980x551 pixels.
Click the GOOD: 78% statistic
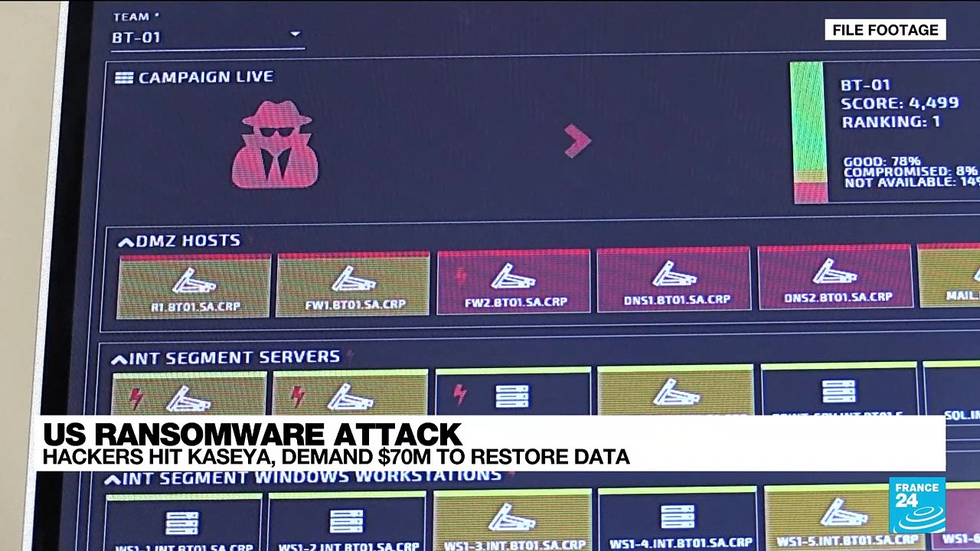click(x=882, y=162)
